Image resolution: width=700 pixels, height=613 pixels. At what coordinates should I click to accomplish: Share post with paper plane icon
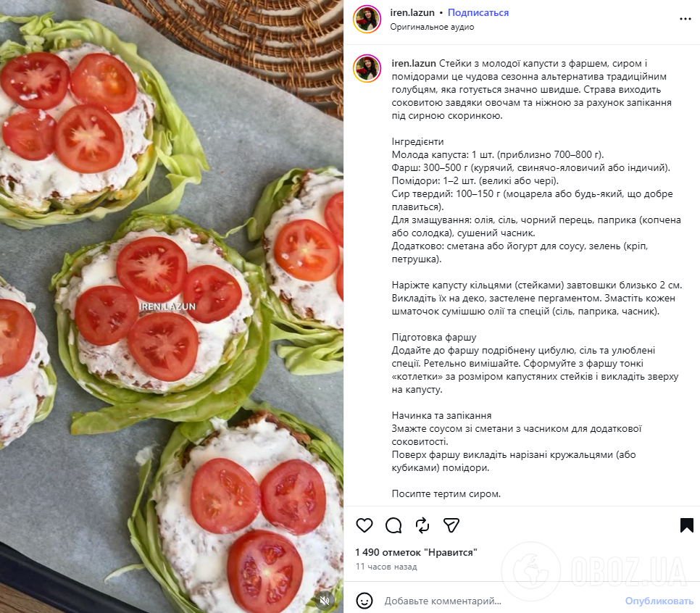pos(451,525)
